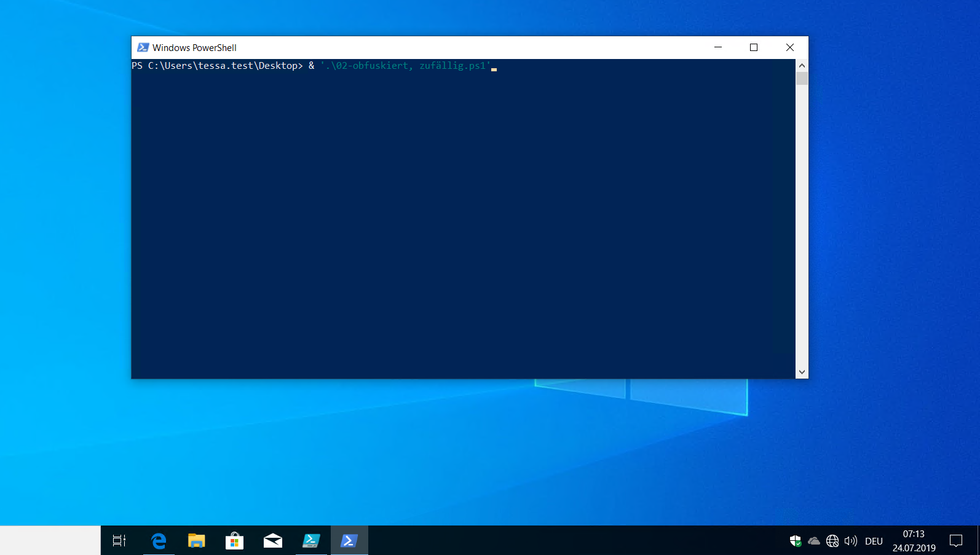Image resolution: width=980 pixels, height=555 pixels.
Task: Click the taskbar search box area
Action: click(50, 541)
